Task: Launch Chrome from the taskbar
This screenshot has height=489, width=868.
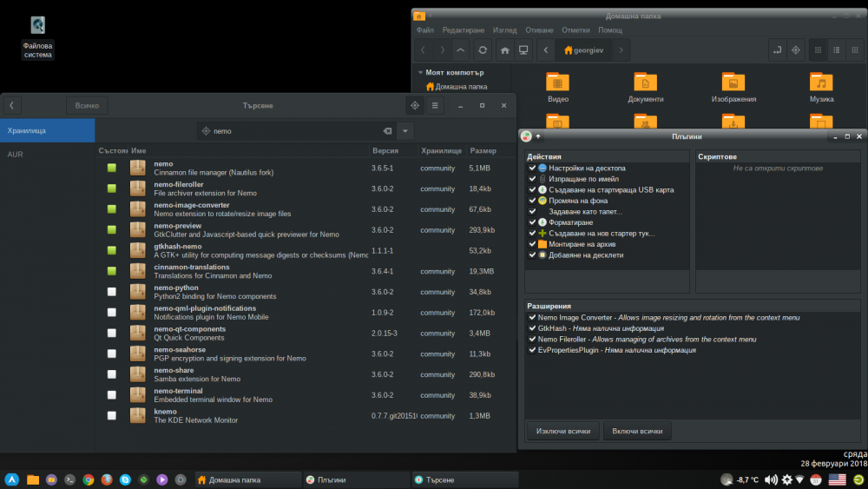Action: point(88,479)
